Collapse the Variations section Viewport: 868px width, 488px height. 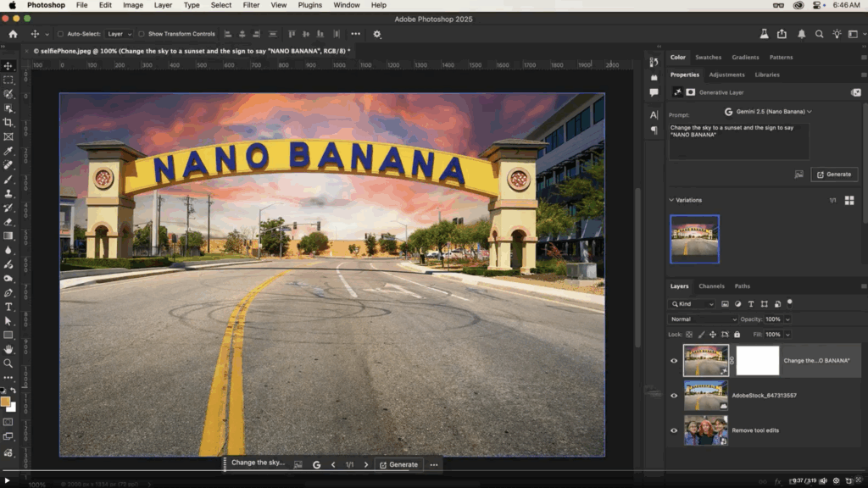click(x=671, y=200)
